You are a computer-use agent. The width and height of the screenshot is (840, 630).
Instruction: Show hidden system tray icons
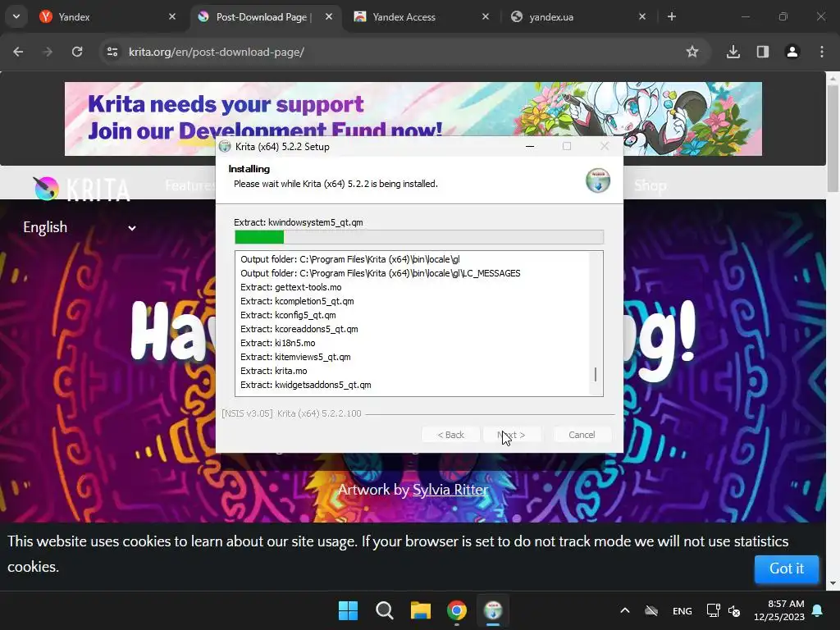[x=624, y=610]
